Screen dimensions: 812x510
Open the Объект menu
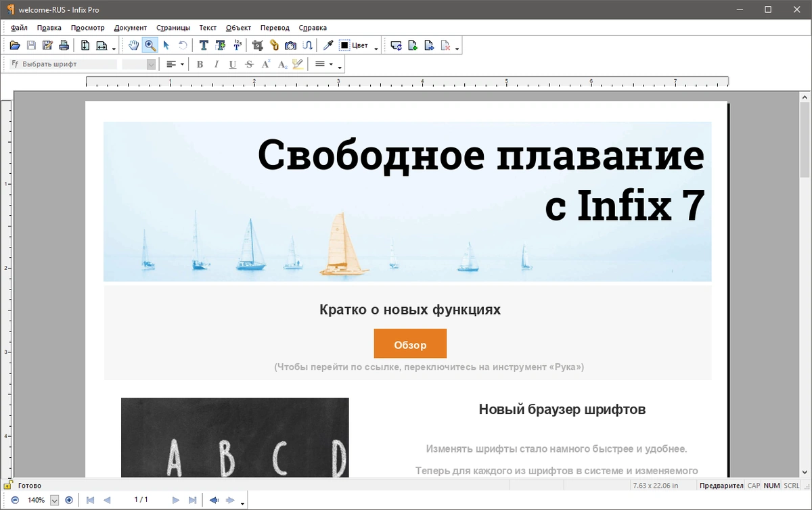tap(238, 28)
